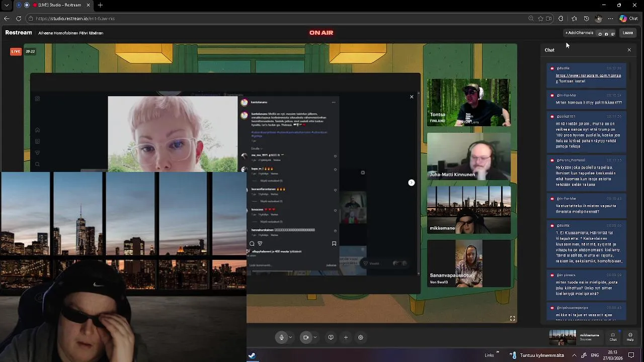
Task: Click the camera icon in address bar
Action: click(548, 19)
